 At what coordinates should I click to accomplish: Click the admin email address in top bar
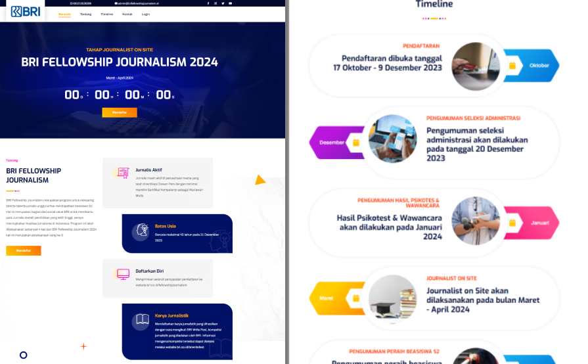(x=137, y=3)
